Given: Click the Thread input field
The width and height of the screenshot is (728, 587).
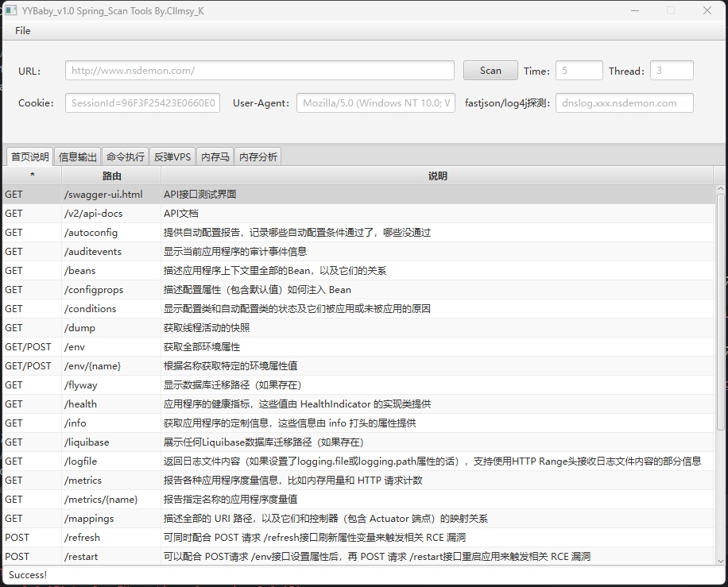Looking at the screenshot, I should 672,71.
